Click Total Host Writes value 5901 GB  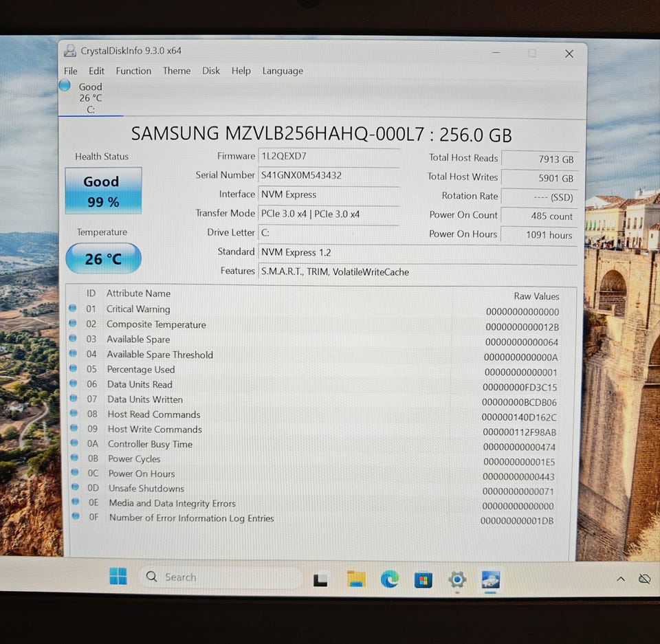pos(540,178)
